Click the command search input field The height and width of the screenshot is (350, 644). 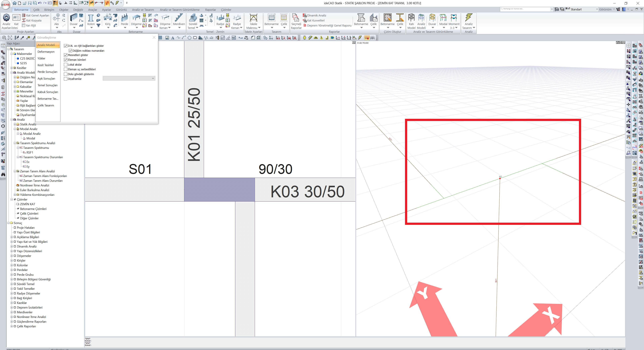pos(526,9)
